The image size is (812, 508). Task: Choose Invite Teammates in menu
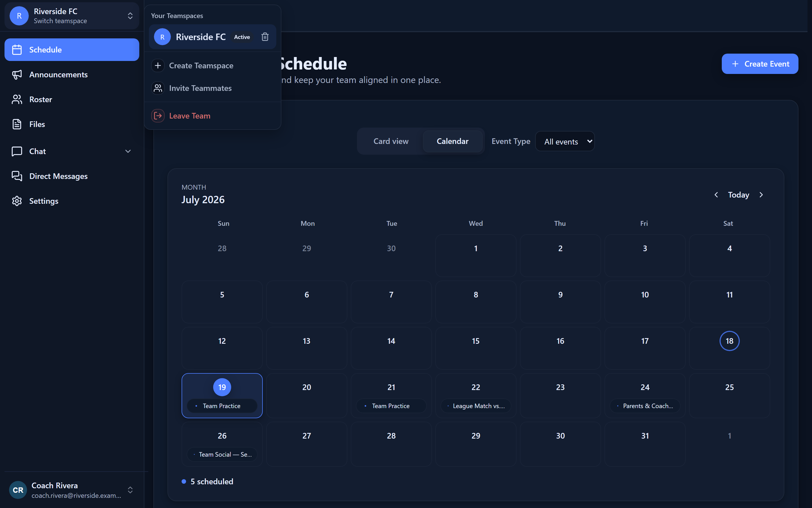click(213, 88)
